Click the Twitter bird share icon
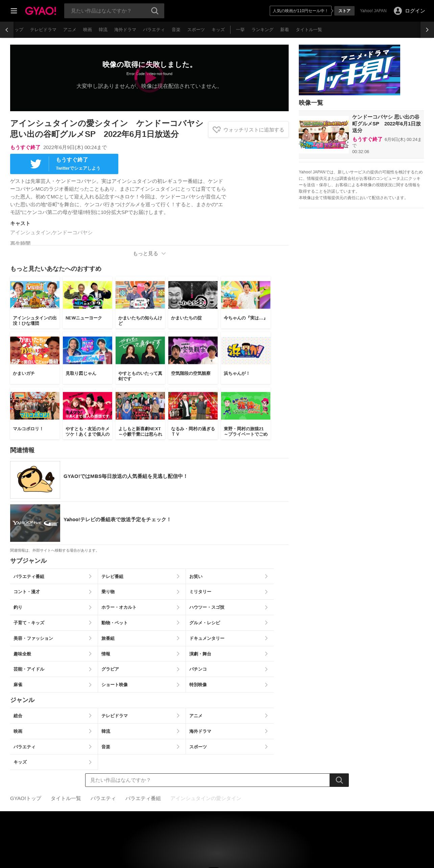The image size is (434, 868). tap(35, 164)
